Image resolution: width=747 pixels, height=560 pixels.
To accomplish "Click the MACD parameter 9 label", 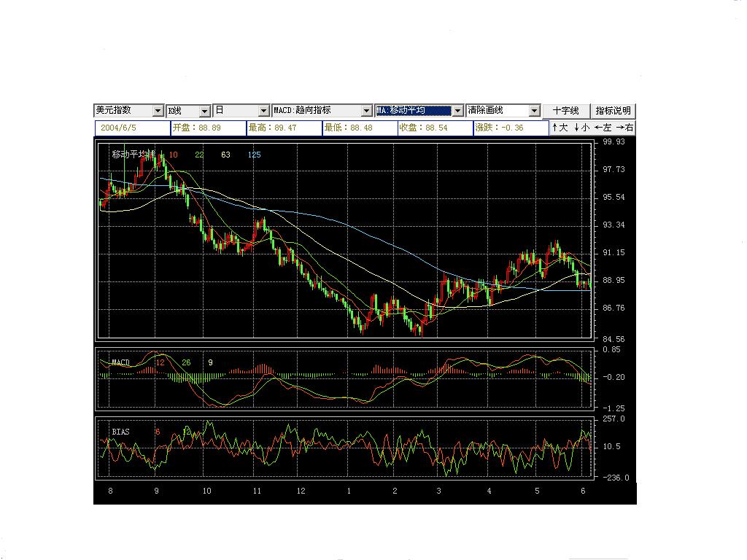I will pos(210,362).
